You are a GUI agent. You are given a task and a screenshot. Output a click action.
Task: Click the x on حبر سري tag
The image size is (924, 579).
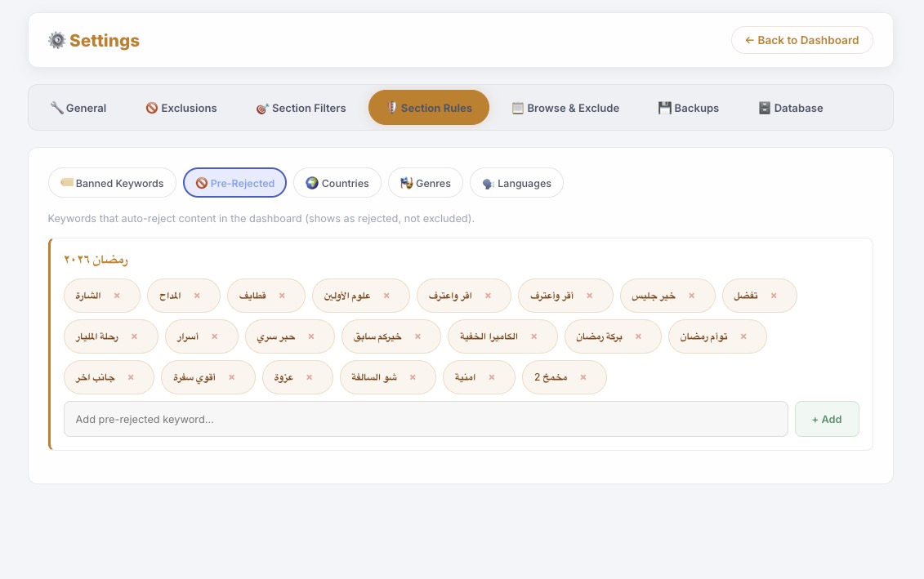(x=311, y=336)
